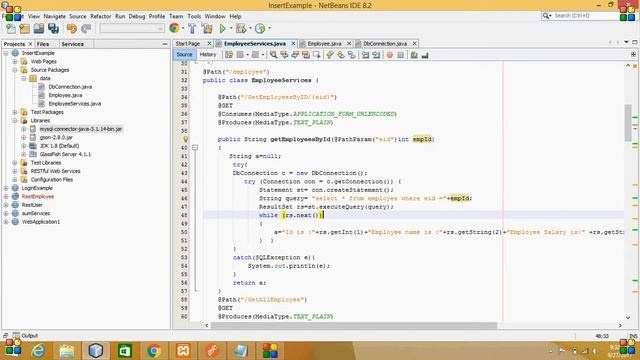Click the Shift Line Right icon
Viewport: 640px width, 360px height.
(x=376, y=55)
